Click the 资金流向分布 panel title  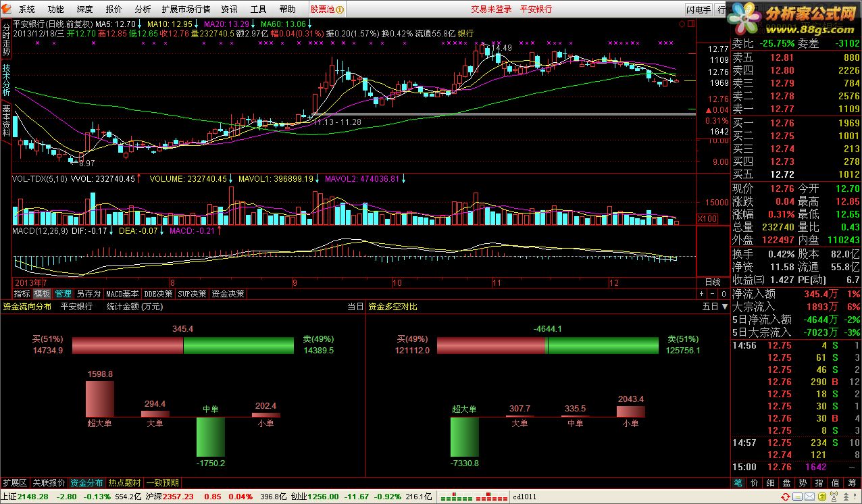click(x=27, y=307)
